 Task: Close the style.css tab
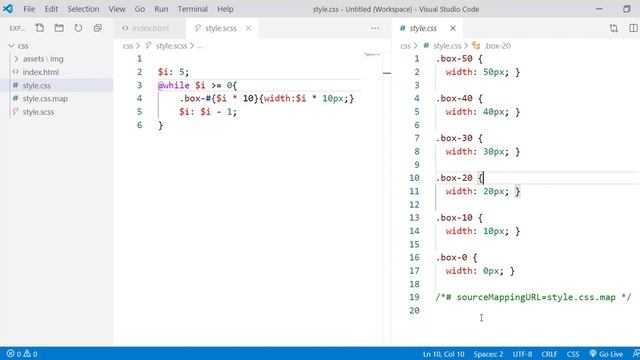click(453, 28)
